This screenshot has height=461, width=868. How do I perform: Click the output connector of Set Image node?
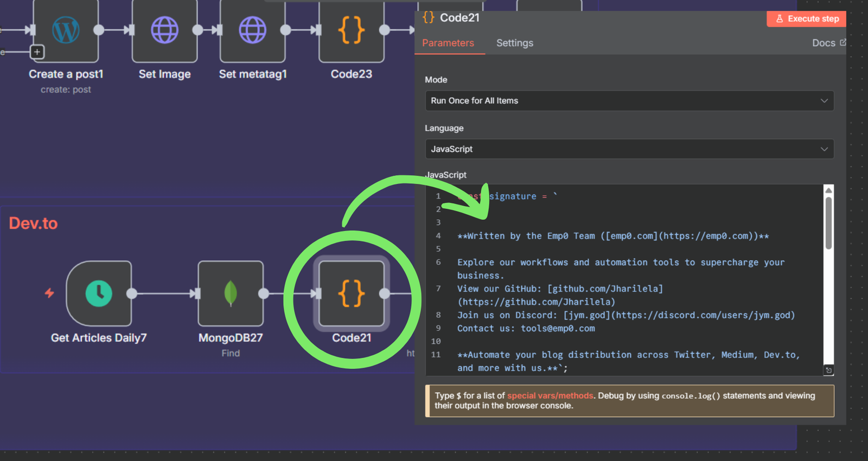pyautogui.click(x=198, y=30)
